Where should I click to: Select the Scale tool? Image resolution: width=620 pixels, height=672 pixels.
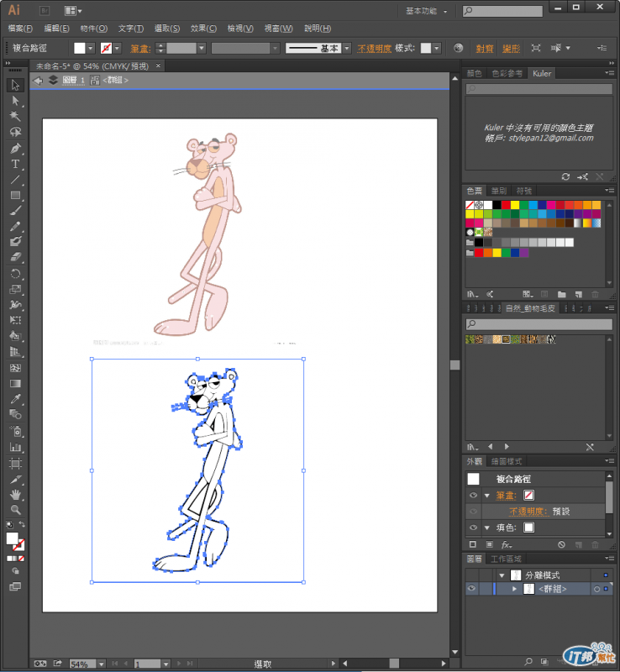(15, 289)
